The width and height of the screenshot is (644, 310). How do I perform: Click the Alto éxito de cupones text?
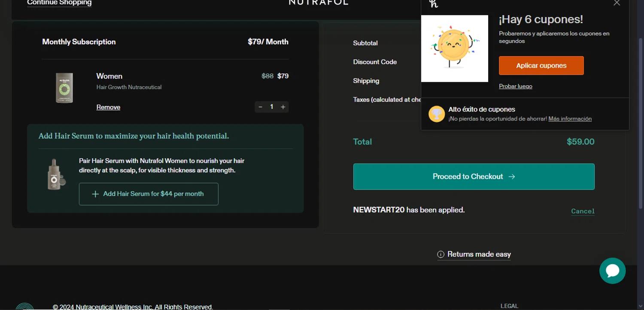482,109
